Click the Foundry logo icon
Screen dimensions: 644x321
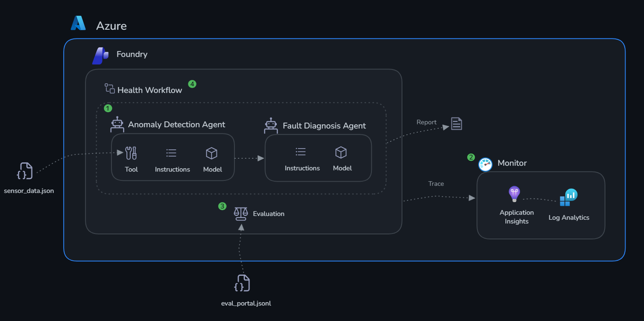point(100,56)
